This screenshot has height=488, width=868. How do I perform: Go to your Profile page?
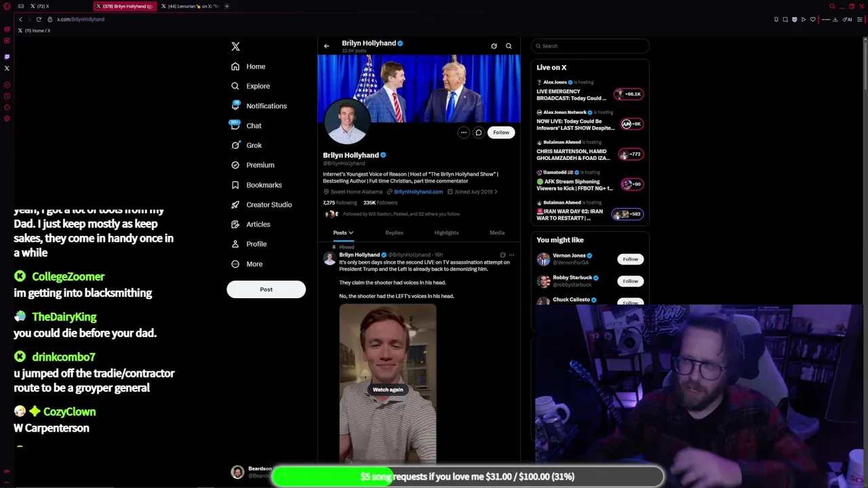249,243
